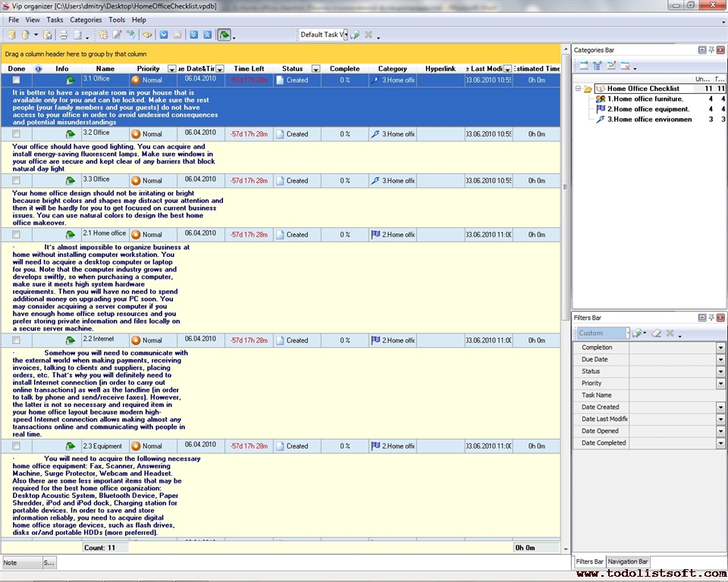Mark task 2.3 Equipment as done
The image size is (728, 582).
(16, 446)
